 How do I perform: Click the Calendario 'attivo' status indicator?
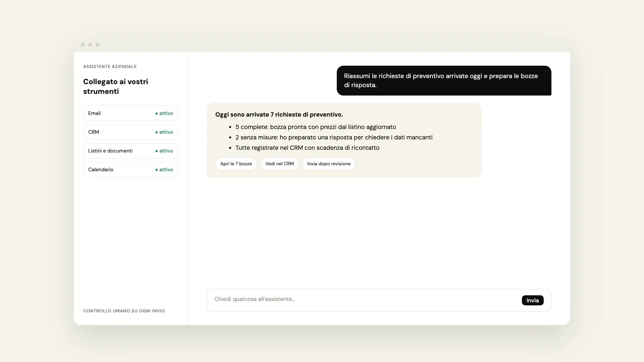pos(164,170)
